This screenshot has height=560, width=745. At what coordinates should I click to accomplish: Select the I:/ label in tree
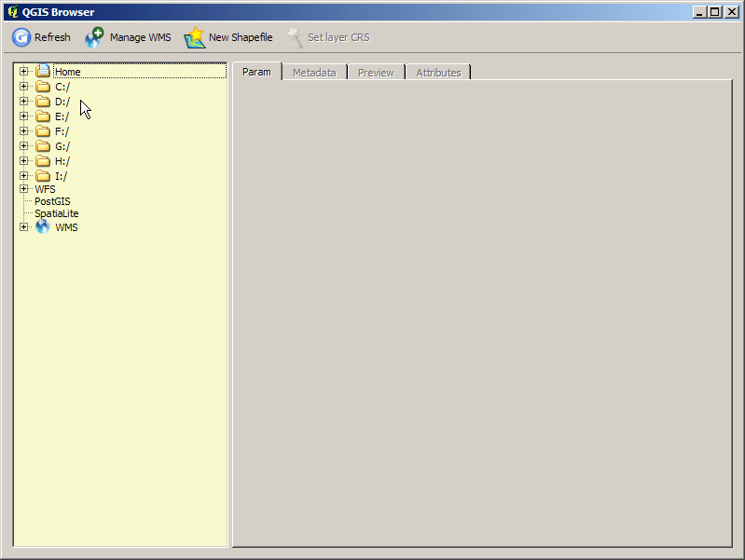click(x=61, y=176)
